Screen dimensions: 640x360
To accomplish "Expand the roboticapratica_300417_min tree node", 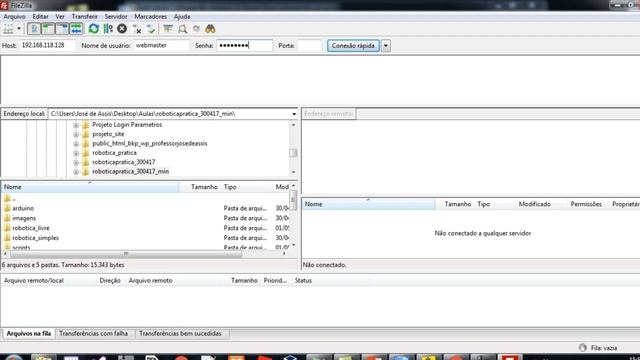I will (x=76, y=172).
